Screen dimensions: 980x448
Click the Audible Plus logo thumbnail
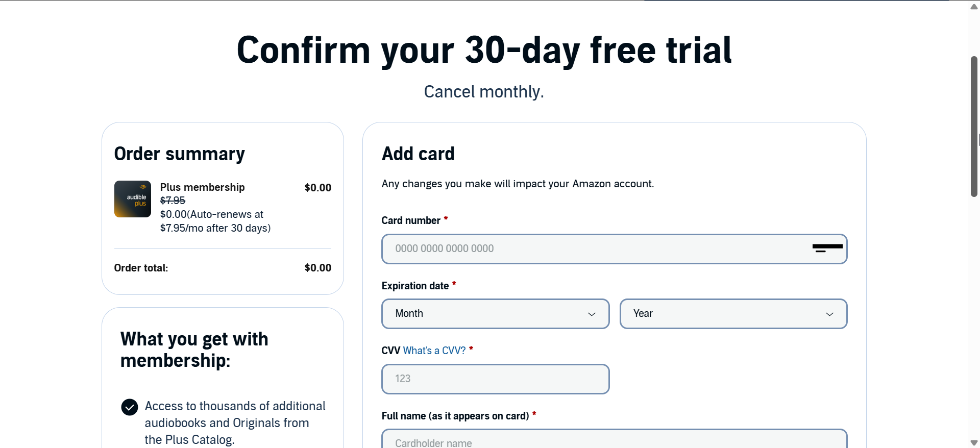[x=132, y=199]
